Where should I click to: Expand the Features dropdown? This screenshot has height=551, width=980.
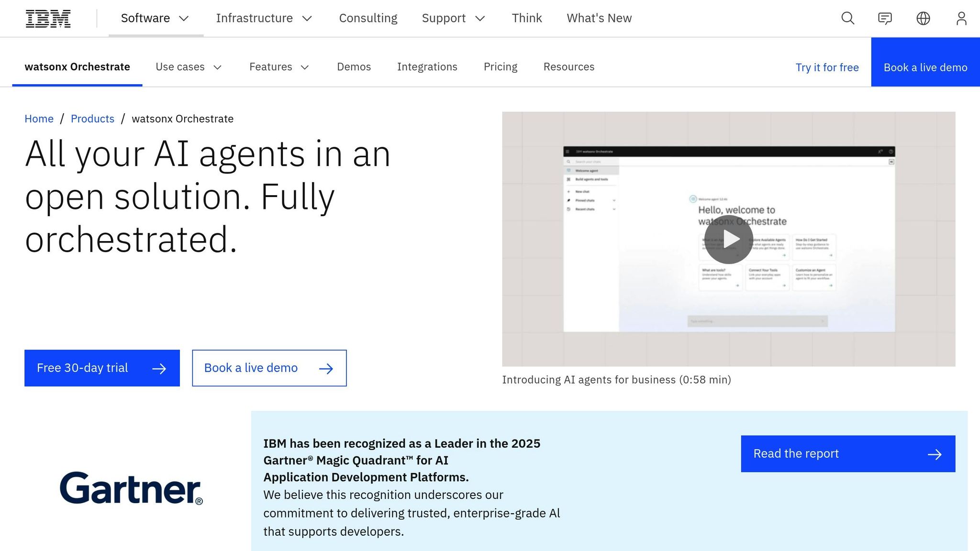tap(279, 67)
